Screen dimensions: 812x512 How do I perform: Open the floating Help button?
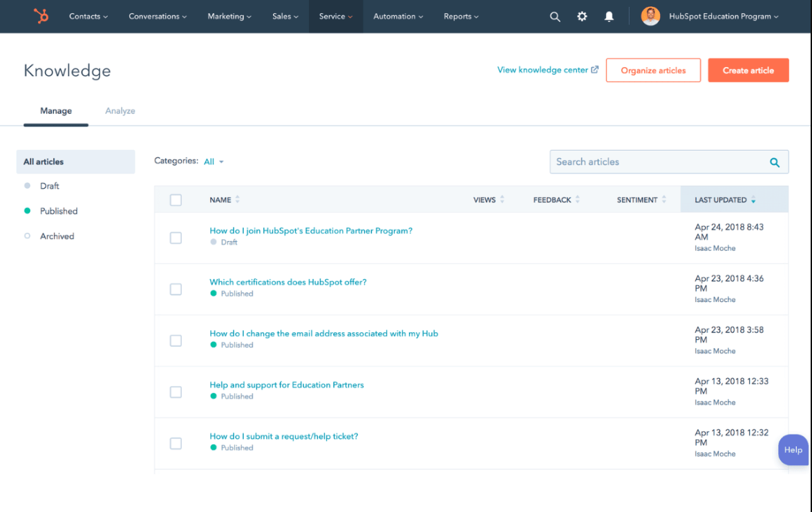point(793,450)
